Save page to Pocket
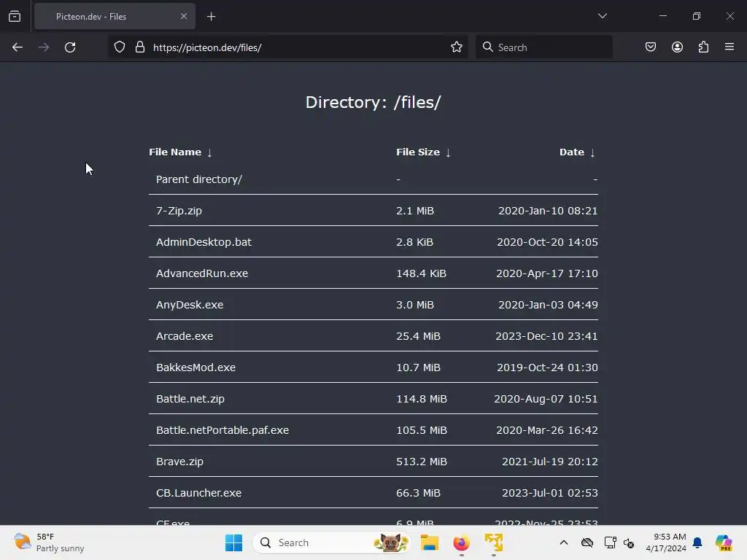This screenshot has width=747, height=560. tap(651, 47)
